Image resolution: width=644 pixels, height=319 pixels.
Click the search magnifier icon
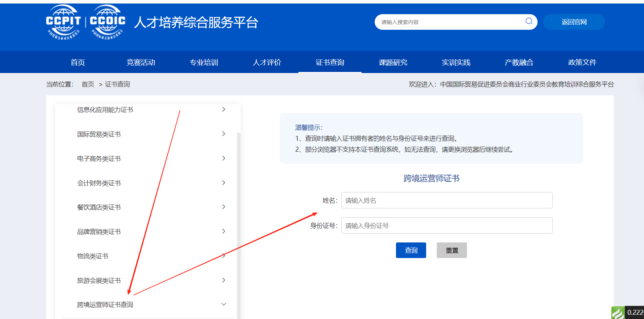(529, 21)
